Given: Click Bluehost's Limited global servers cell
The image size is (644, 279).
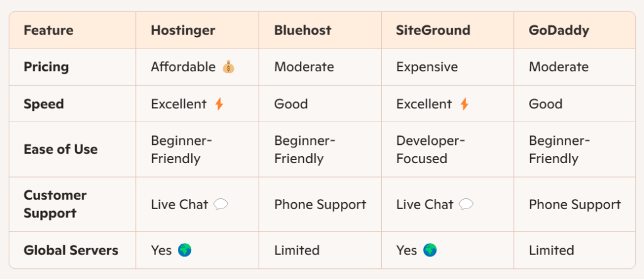Looking at the screenshot, I should (x=297, y=250).
